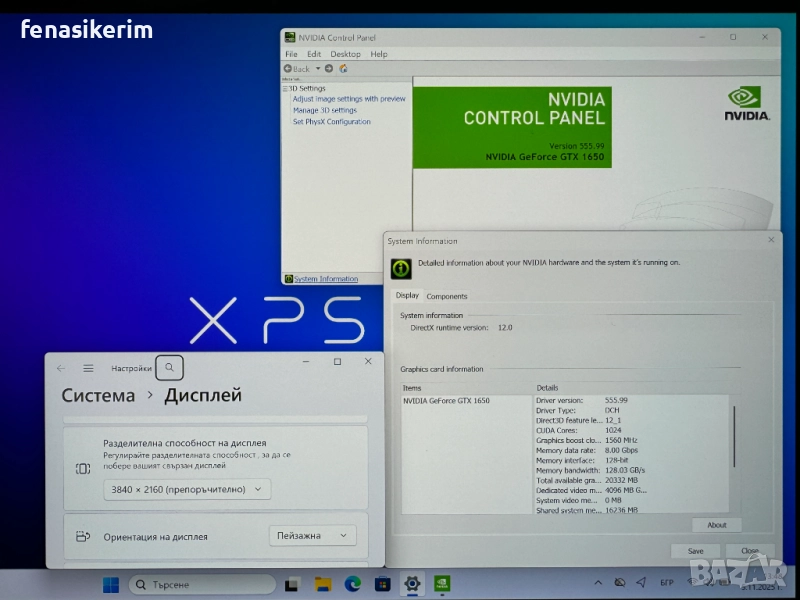This screenshot has width=800, height=600.
Task: Click the NVIDIA taskbar icon
Action: point(442,583)
